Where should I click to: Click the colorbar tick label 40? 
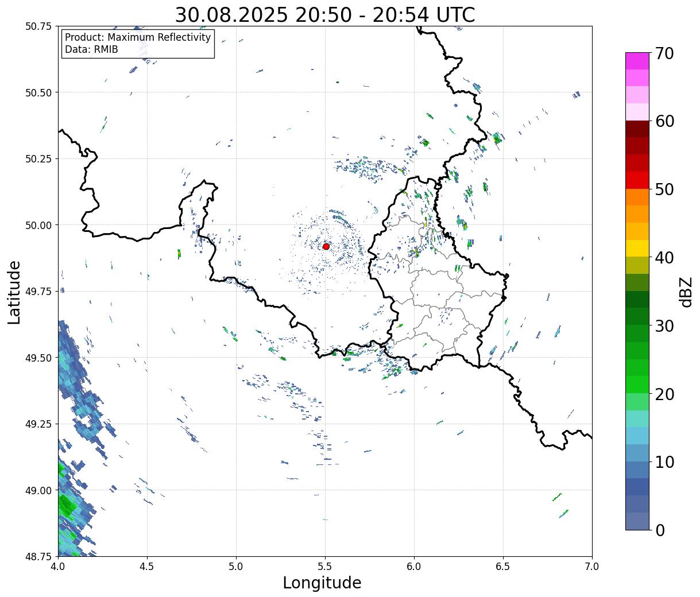[x=664, y=258]
